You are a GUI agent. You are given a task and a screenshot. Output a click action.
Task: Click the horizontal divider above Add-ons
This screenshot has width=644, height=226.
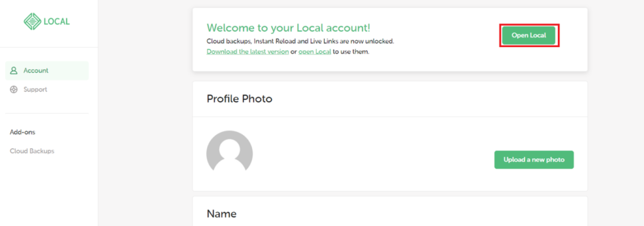pos(47,113)
